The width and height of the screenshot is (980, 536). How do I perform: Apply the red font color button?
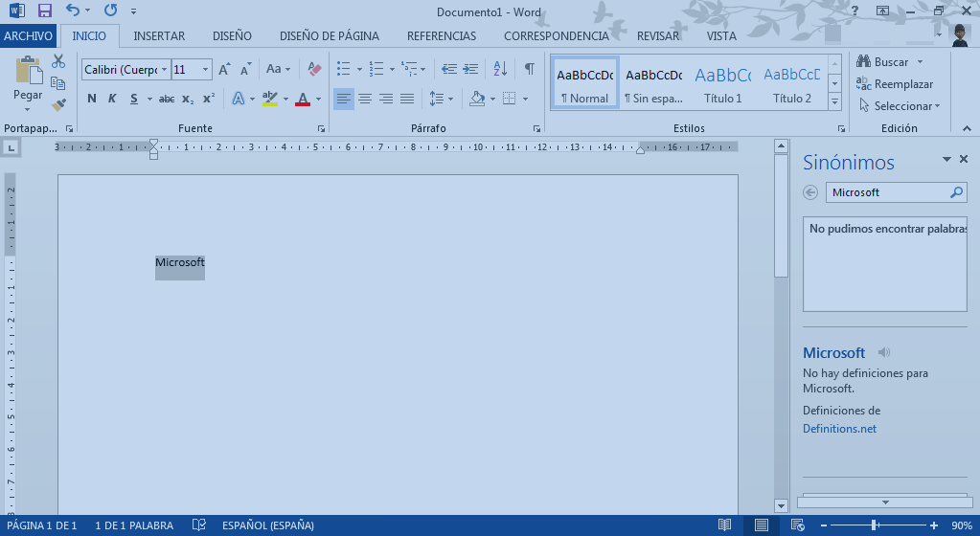[303, 99]
